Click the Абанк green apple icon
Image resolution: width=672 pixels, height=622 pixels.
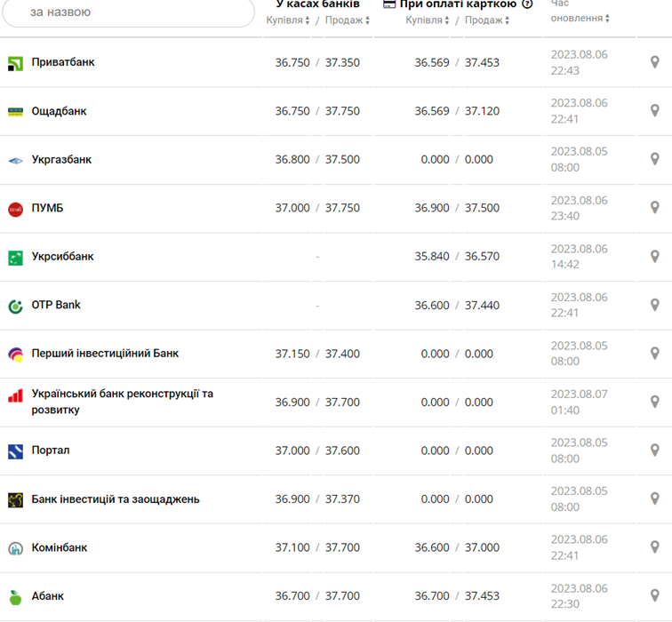[x=15, y=597]
